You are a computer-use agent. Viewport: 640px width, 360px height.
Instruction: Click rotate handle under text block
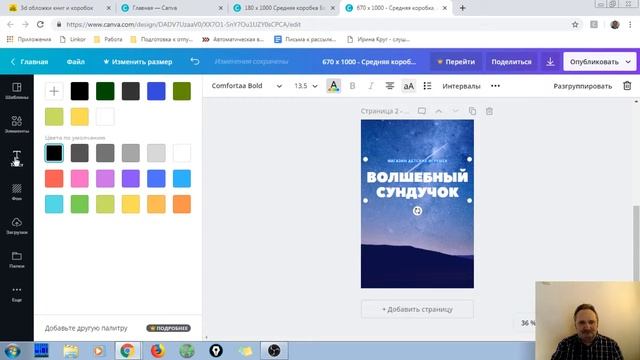pos(417,211)
